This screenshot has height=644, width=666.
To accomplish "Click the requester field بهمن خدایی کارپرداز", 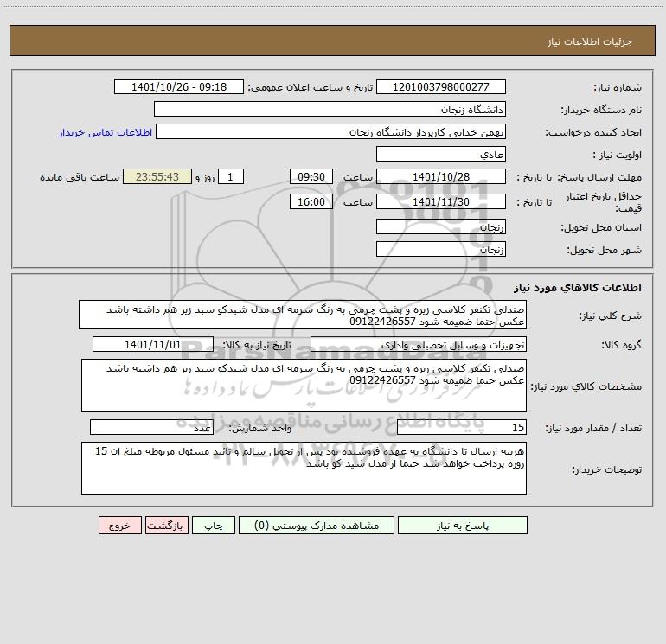I will [331, 131].
